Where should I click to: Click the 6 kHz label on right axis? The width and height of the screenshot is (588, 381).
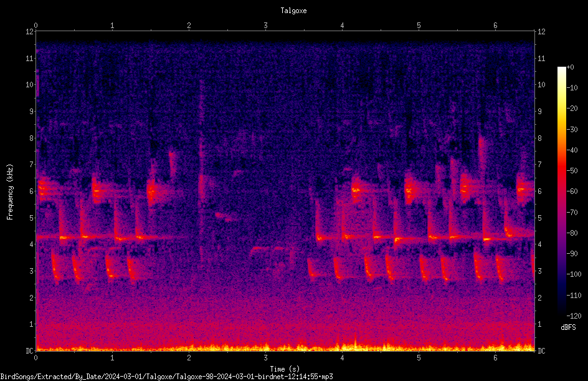click(539, 191)
